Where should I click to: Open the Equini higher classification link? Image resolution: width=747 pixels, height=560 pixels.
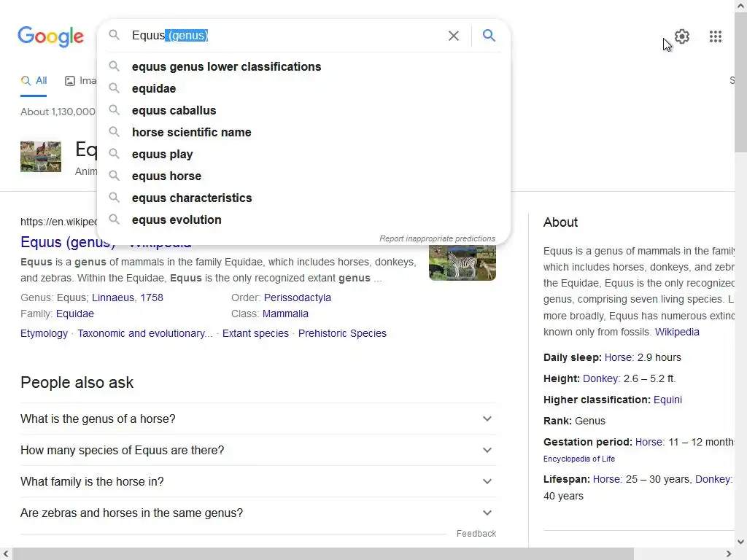667,400
